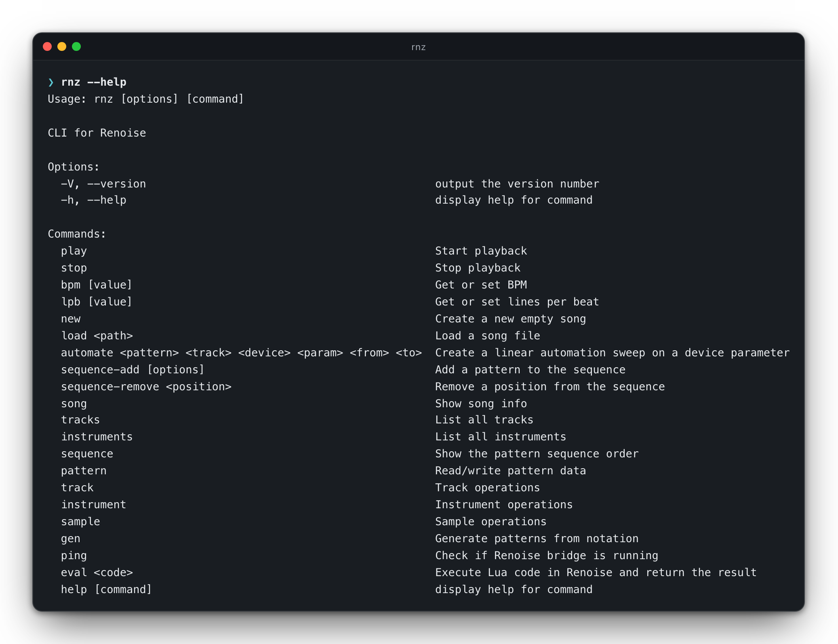The image size is (838, 644).
Task: Click the 'Get or set BPM' description
Action: pyautogui.click(x=481, y=285)
